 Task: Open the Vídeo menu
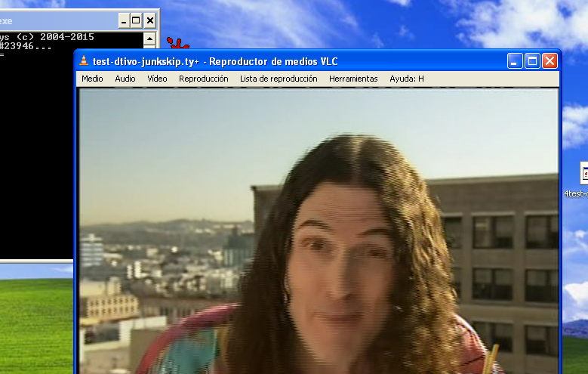tap(157, 79)
